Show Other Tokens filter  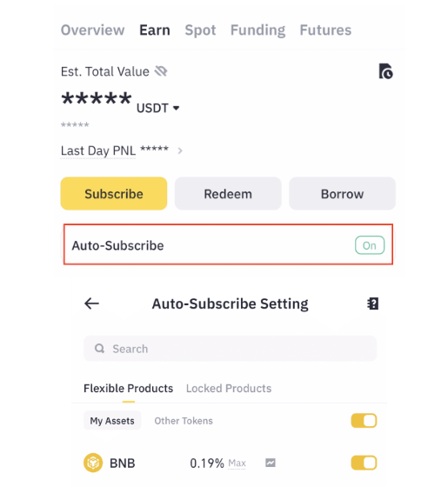click(184, 421)
